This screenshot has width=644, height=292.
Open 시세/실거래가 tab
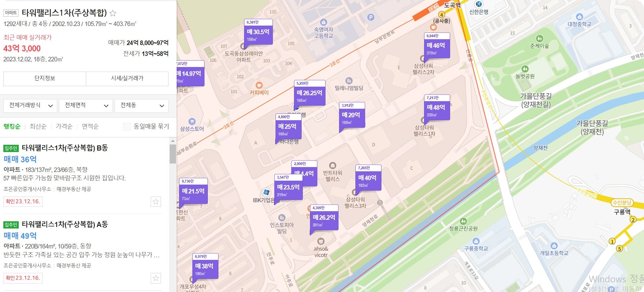pos(127,79)
